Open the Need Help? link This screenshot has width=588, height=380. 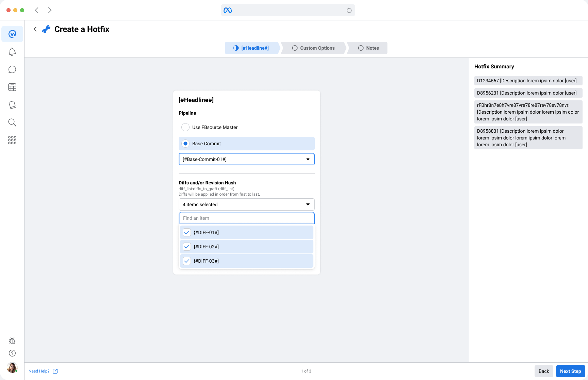(x=39, y=371)
